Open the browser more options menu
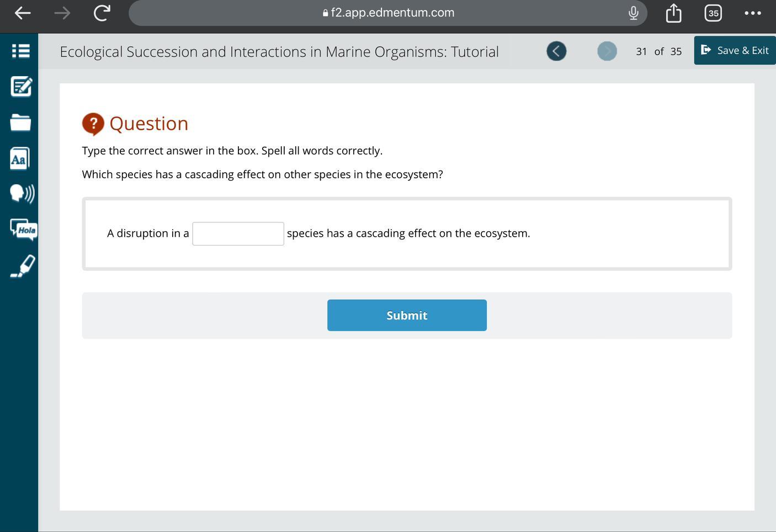This screenshot has width=776, height=532. pyautogui.click(x=752, y=13)
